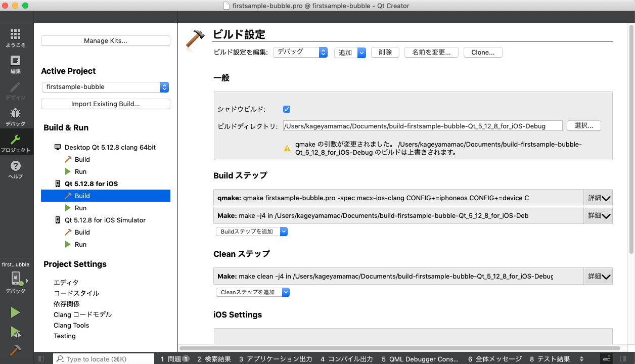Click the 削除 button
This screenshot has width=635, height=364.
385,53
